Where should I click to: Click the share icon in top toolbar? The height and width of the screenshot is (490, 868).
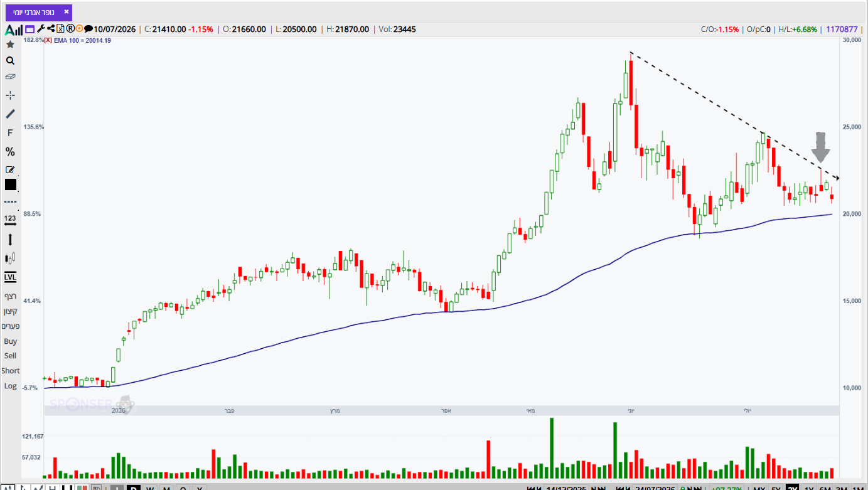click(51, 29)
